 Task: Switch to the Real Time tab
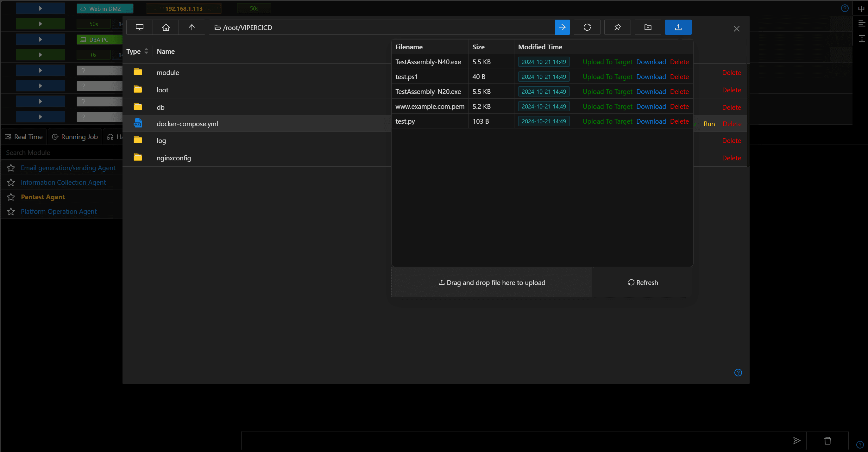24,137
